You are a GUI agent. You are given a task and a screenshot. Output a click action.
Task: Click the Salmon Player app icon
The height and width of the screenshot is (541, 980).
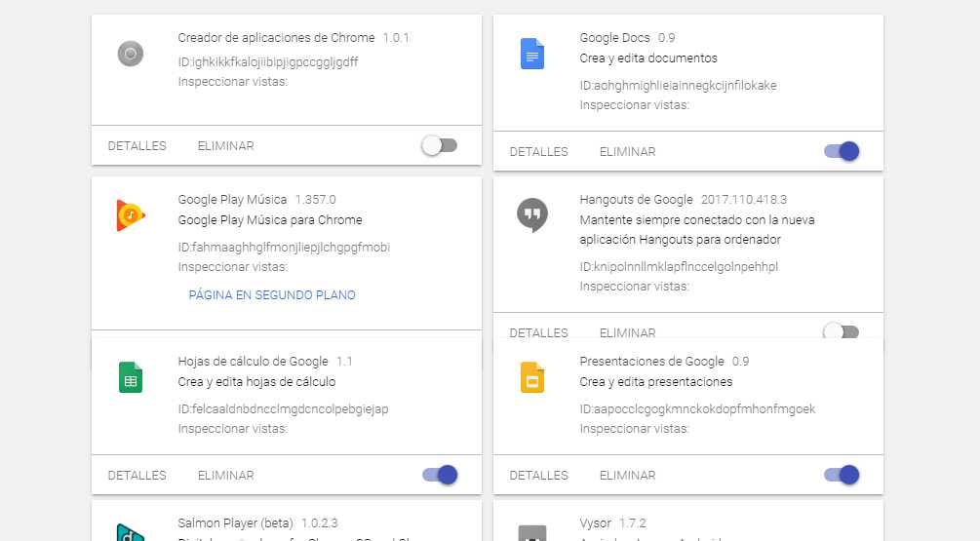click(x=131, y=532)
